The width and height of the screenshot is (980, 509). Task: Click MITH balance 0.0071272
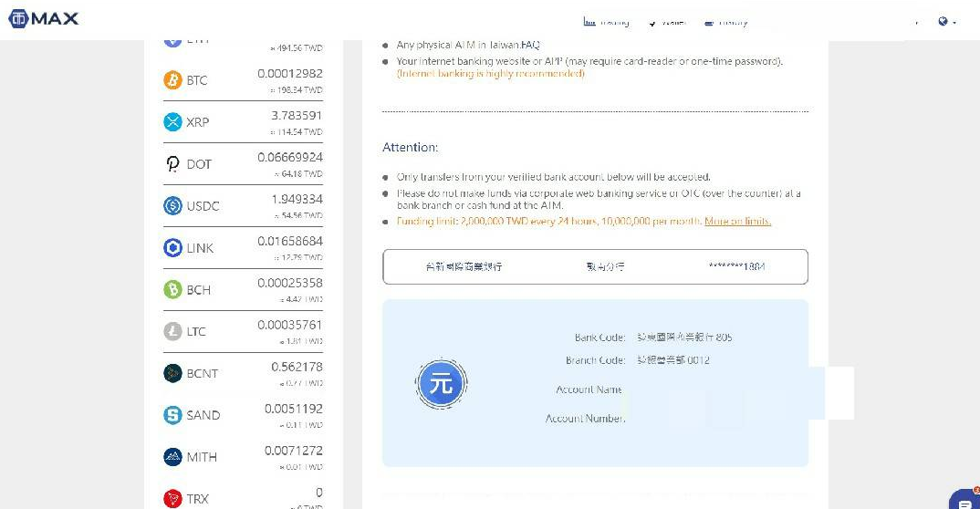(x=294, y=451)
